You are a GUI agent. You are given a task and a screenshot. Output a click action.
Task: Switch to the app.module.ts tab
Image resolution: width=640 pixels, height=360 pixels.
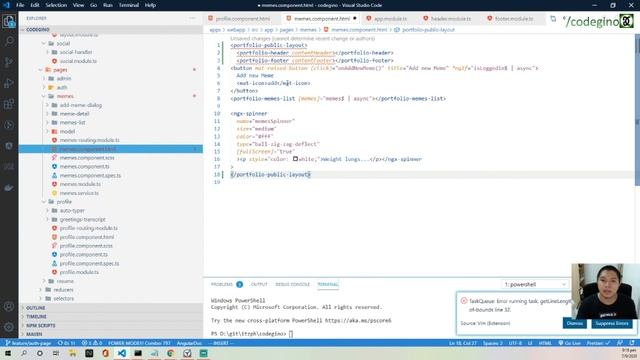[x=390, y=19]
